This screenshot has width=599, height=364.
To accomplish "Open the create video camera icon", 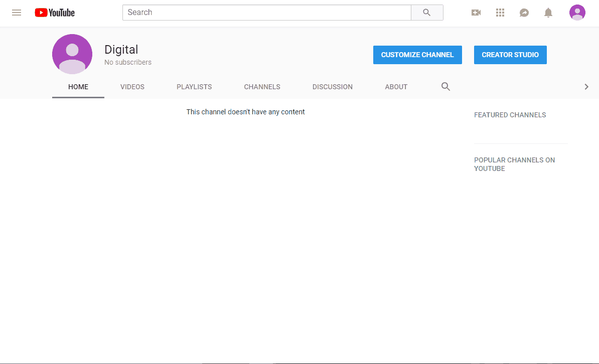I will point(476,13).
